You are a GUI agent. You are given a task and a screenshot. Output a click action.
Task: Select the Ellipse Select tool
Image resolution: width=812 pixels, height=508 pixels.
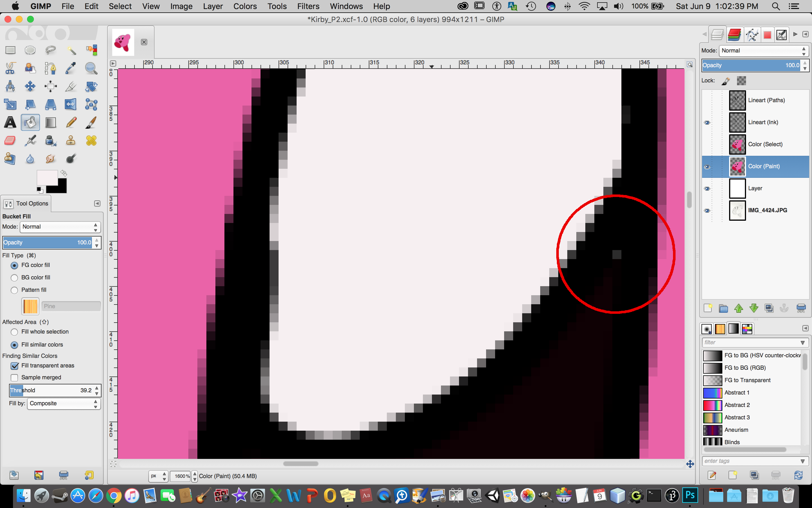click(x=30, y=51)
